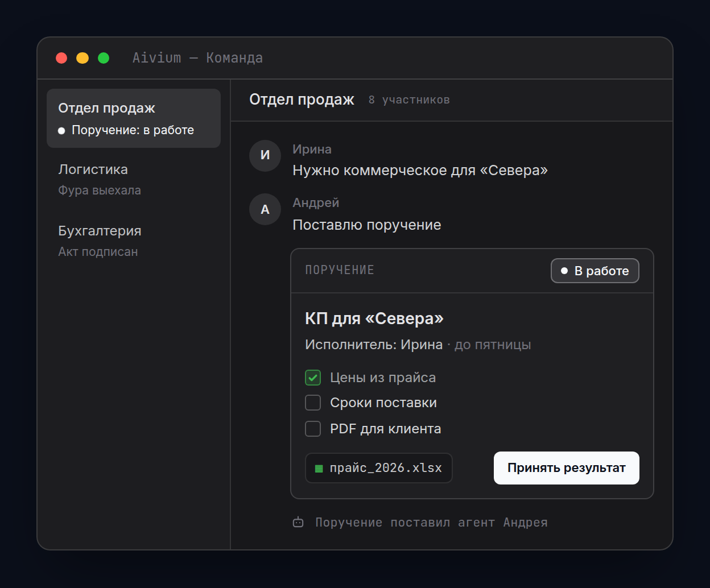Expand the ПОРУЧЕНИЕ card header

472,271
